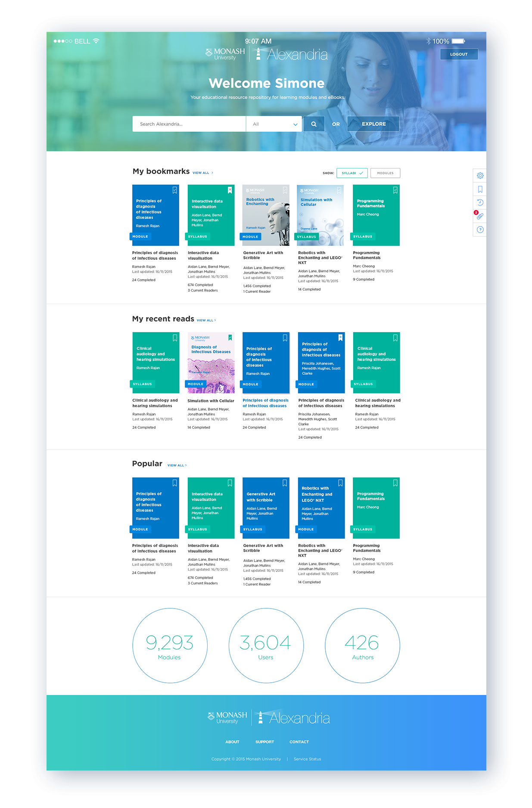Open settings gear in right sidebar
Viewport: 532px width, 808px height.
pyautogui.click(x=480, y=175)
